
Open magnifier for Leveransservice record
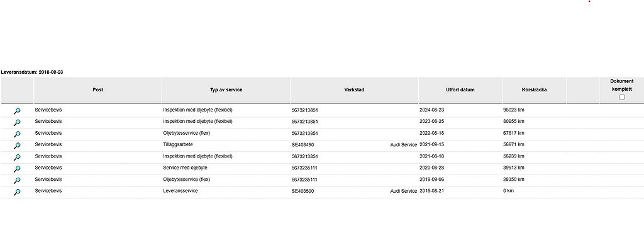click(17, 192)
